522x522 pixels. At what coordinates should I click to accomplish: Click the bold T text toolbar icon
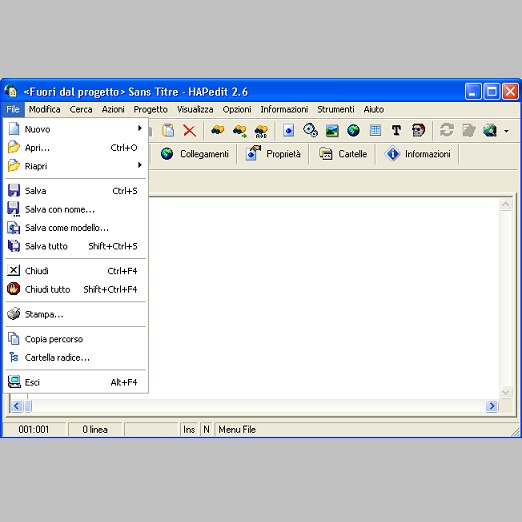[x=396, y=130]
